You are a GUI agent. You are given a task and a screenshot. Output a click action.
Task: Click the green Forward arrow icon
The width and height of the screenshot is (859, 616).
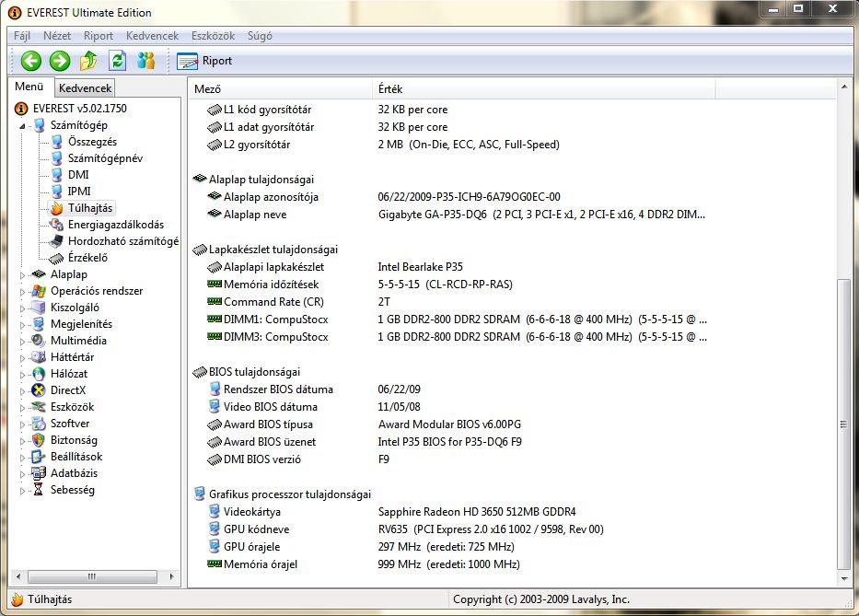pyautogui.click(x=60, y=61)
